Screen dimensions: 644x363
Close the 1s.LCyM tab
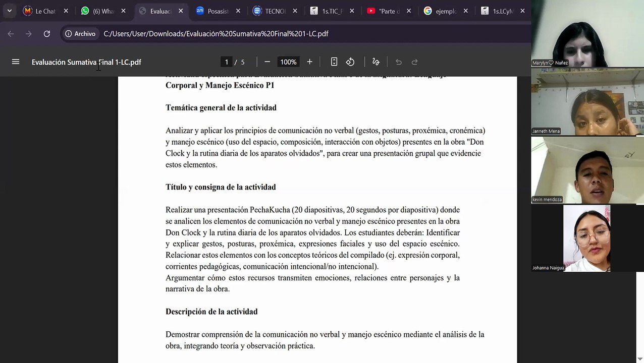[x=522, y=11]
